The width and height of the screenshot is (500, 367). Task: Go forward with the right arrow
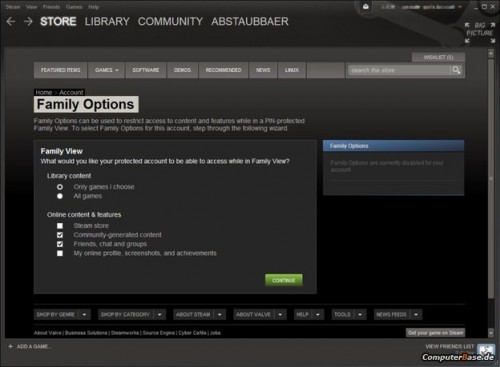coord(28,22)
